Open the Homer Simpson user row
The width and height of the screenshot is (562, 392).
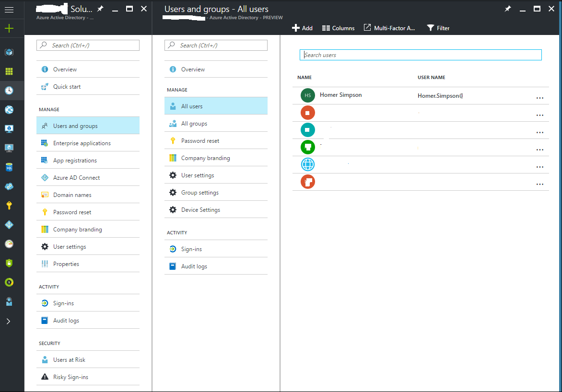[421, 96]
